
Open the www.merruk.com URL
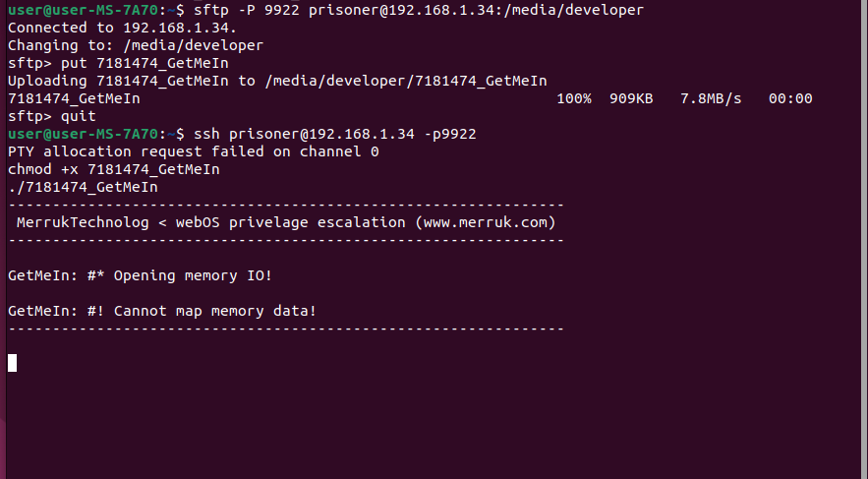click(486, 222)
